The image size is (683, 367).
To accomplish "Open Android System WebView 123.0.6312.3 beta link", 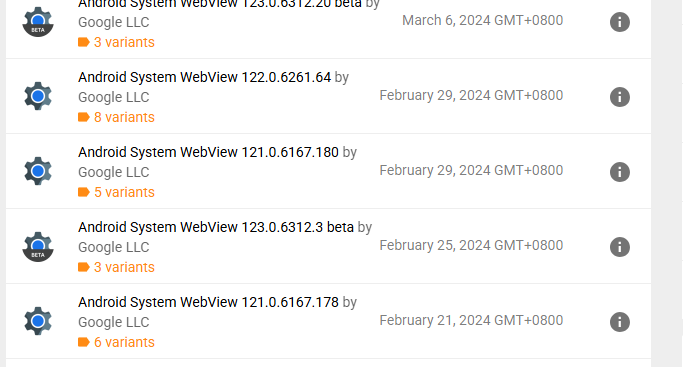I will pos(216,227).
